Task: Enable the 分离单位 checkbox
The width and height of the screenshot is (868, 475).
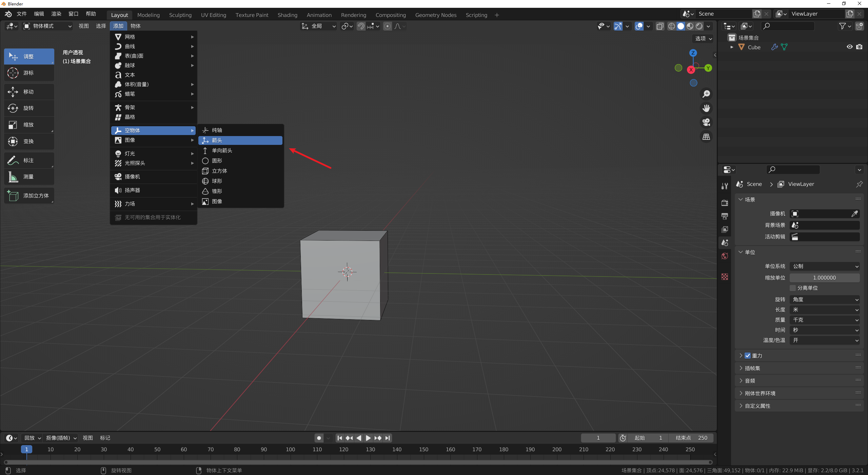Action: (793, 288)
